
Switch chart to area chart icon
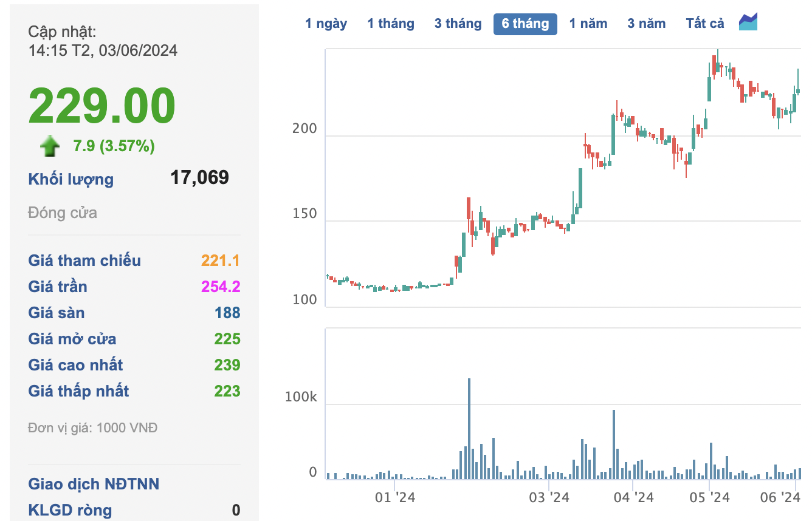pos(748,22)
